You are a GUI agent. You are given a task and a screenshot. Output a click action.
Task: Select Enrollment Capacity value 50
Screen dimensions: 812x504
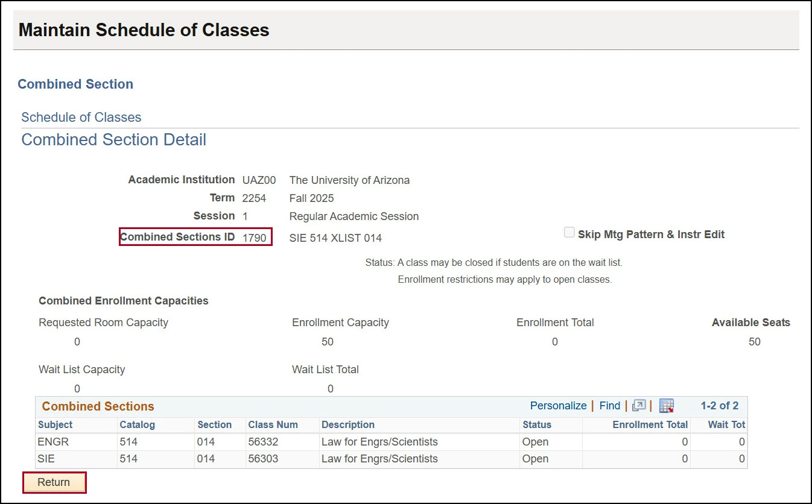tap(328, 342)
